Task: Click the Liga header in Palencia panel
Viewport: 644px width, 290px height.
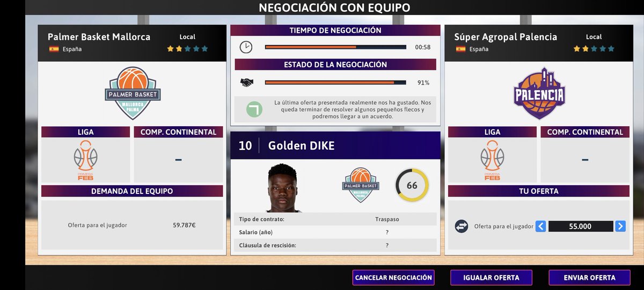Action: pos(492,132)
